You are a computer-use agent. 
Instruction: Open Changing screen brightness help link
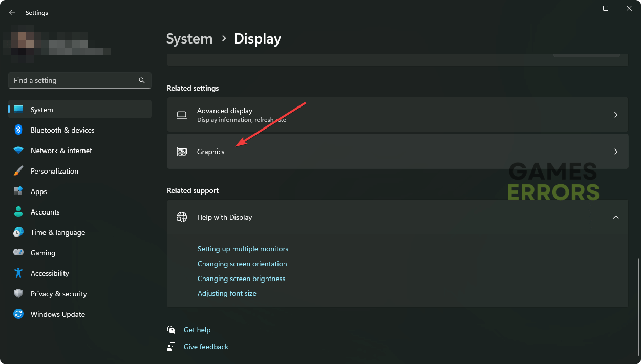[x=241, y=279]
